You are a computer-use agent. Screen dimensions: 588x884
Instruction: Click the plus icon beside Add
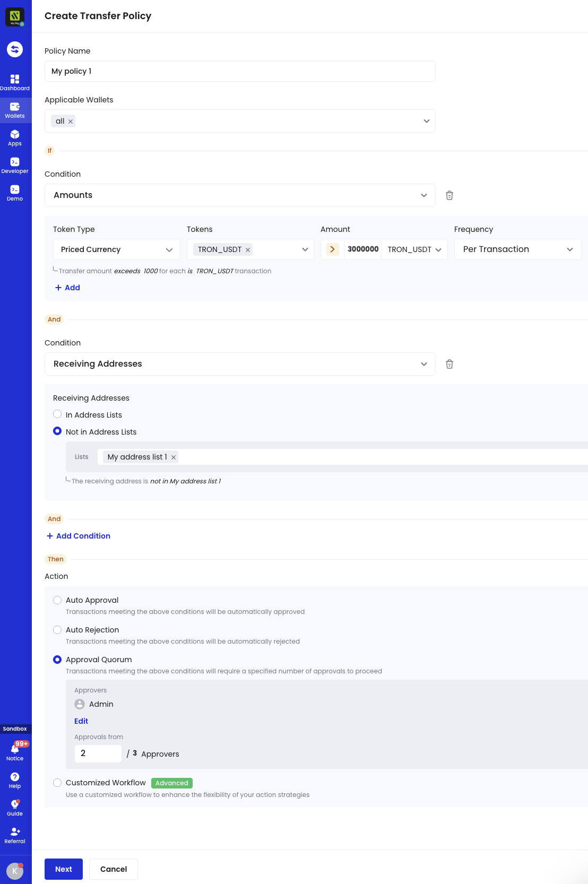coord(58,288)
